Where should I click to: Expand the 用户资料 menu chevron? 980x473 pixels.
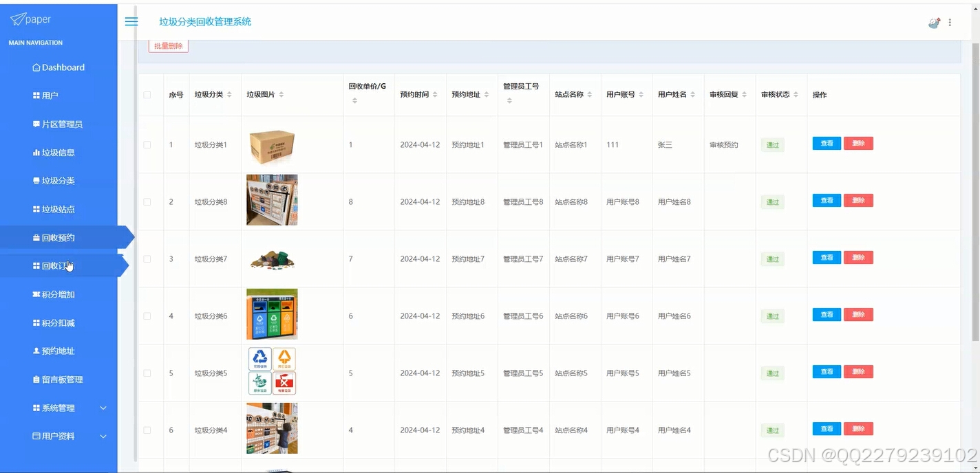pos(103,436)
